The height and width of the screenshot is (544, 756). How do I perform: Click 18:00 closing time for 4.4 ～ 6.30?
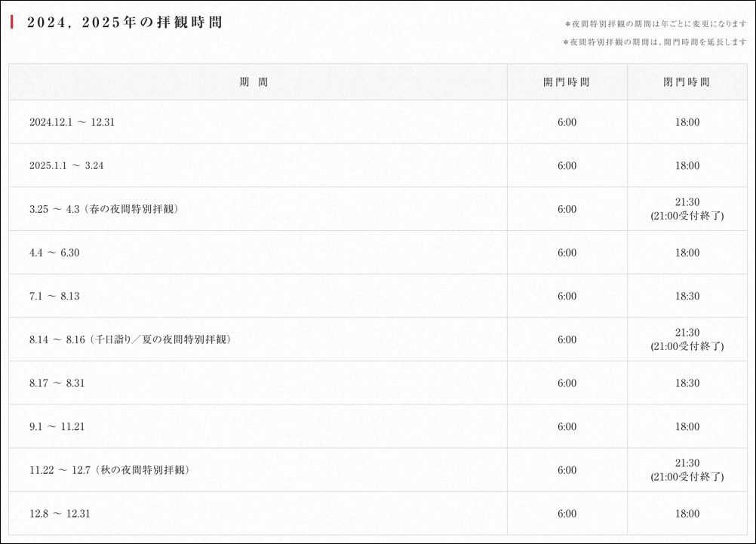pos(687,253)
